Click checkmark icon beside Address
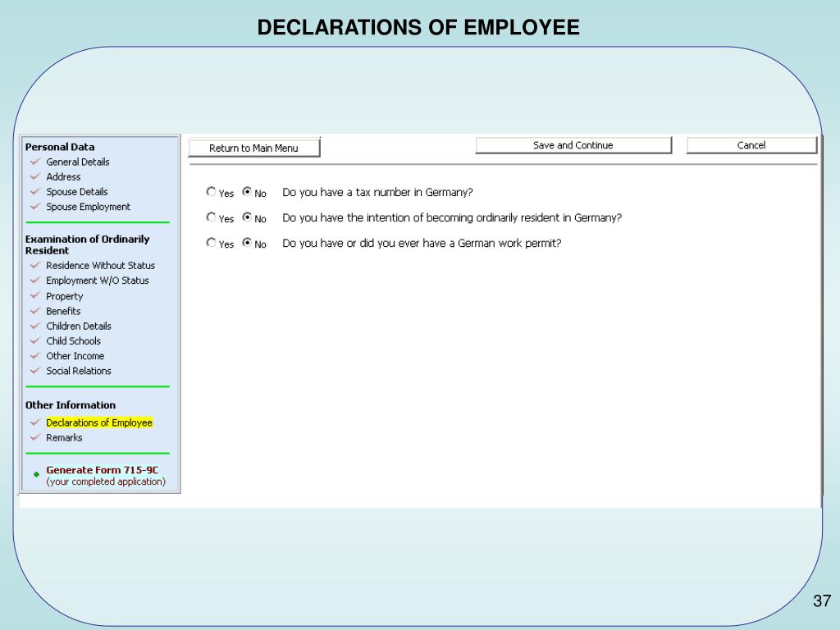This screenshot has height=630, width=840. (x=35, y=176)
